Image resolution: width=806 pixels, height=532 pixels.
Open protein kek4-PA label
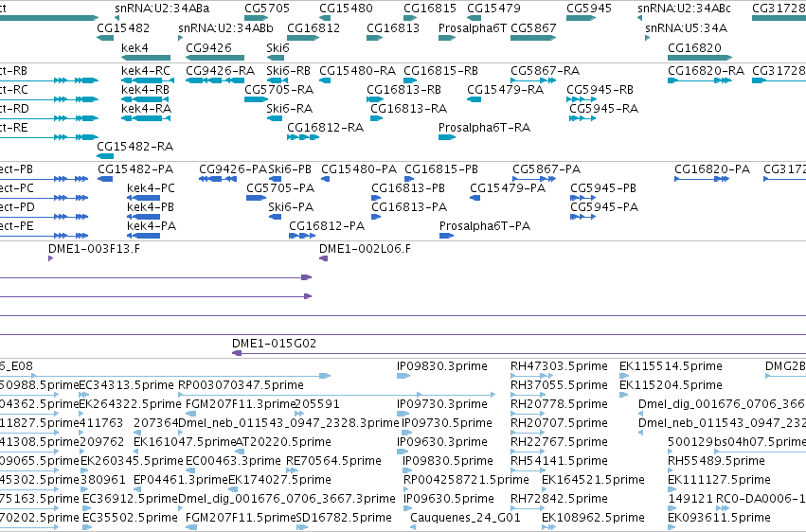pyautogui.click(x=152, y=226)
